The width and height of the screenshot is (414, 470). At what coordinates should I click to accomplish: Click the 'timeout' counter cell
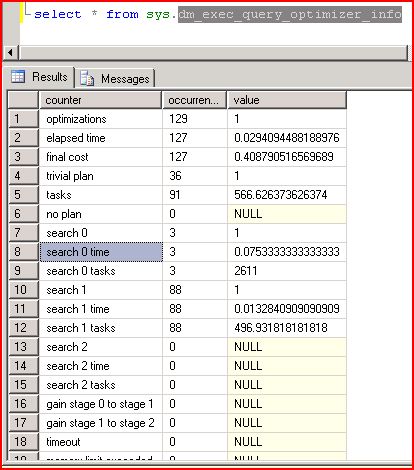pos(101,442)
